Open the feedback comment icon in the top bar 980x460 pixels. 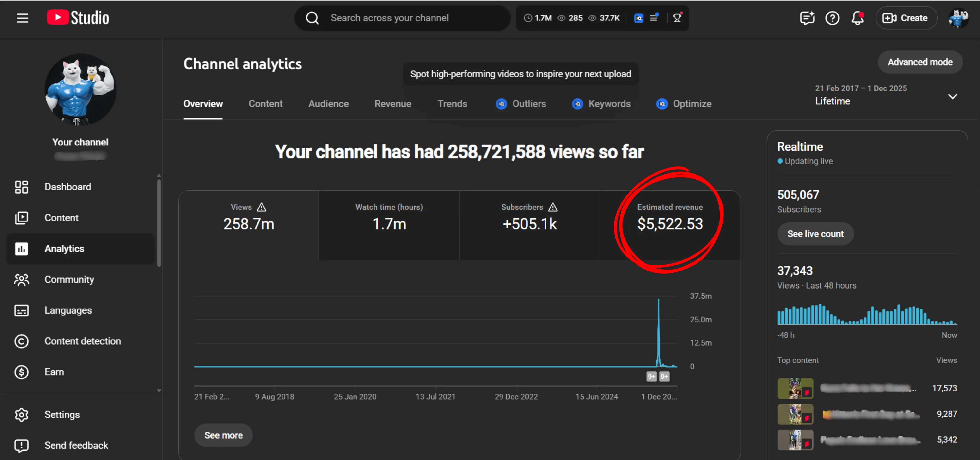(807, 18)
